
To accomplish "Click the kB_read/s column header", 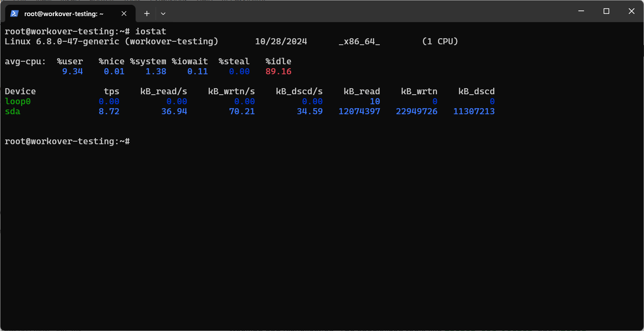I will [163, 92].
